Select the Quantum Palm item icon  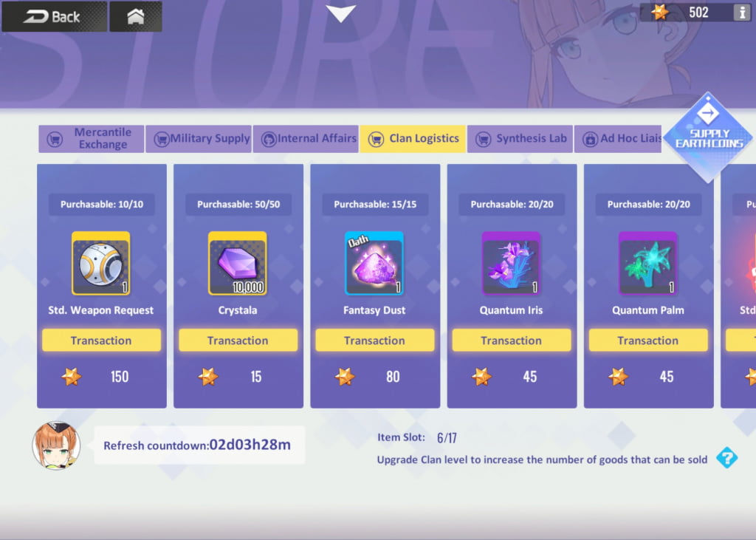[648, 263]
